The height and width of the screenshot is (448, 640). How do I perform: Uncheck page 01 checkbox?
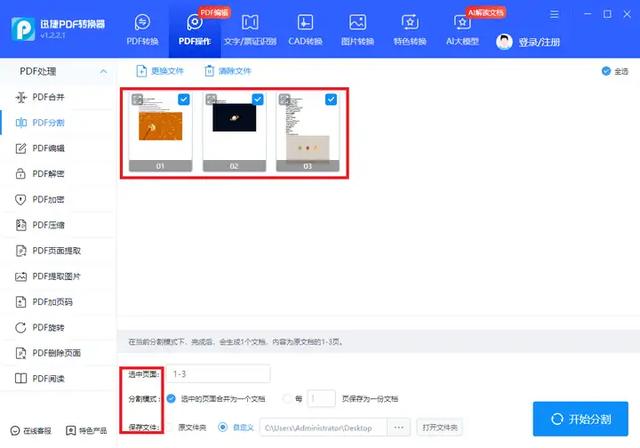coord(184,99)
